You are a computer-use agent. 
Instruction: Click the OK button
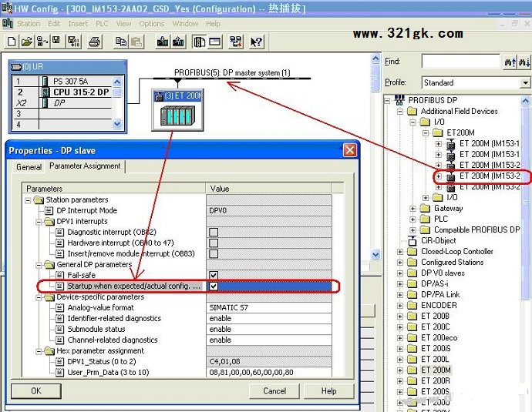pyautogui.click(x=36, y=391)
